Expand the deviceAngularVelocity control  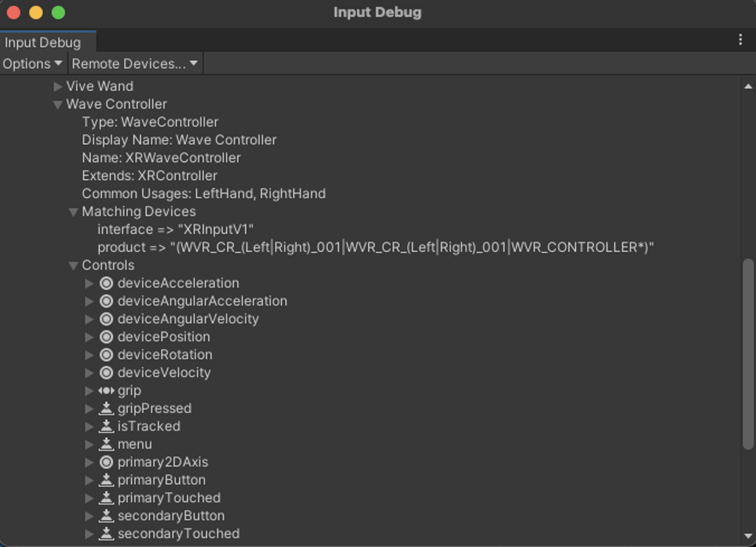click(x=89, y=319)
